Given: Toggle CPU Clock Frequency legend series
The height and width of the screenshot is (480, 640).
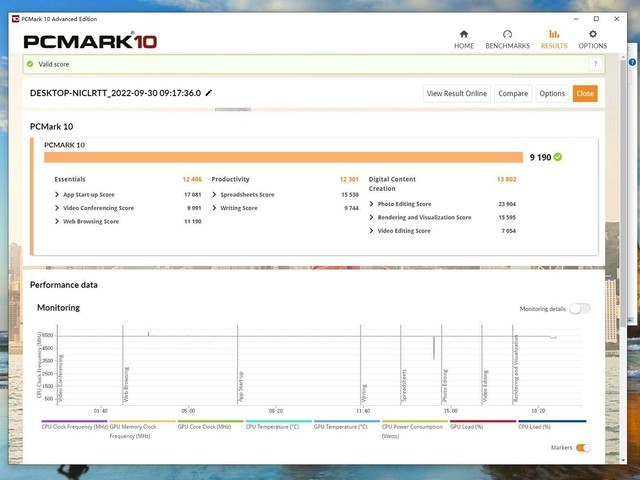Looking at the screenshot, I should pos(74,425).
